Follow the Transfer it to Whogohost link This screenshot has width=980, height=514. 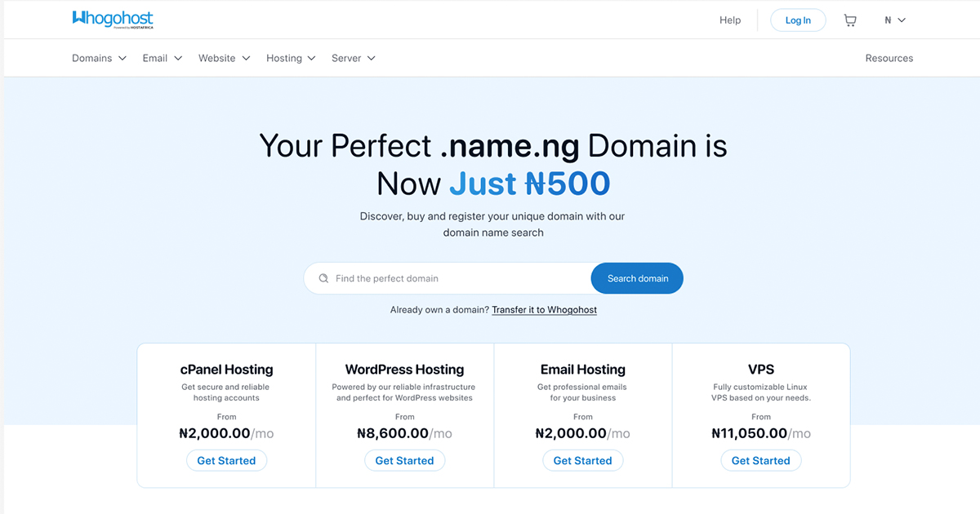[x=544, y=310]
